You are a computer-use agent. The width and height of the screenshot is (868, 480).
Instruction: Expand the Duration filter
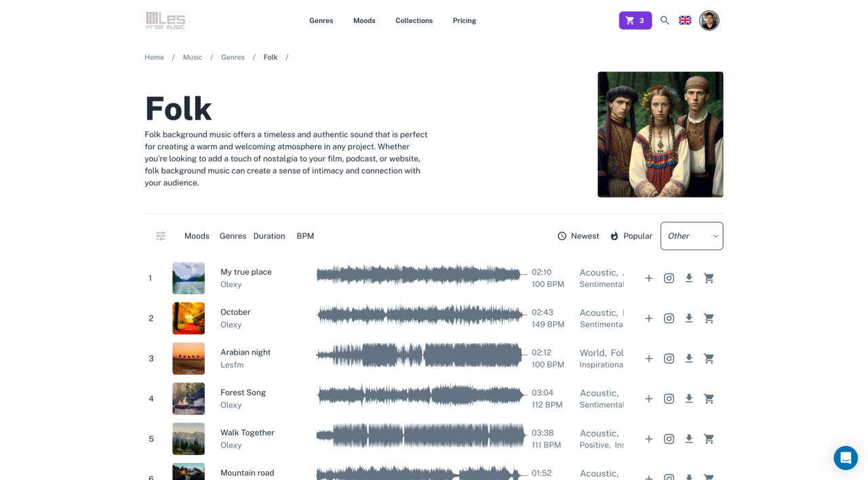click(x=269, y=236)
